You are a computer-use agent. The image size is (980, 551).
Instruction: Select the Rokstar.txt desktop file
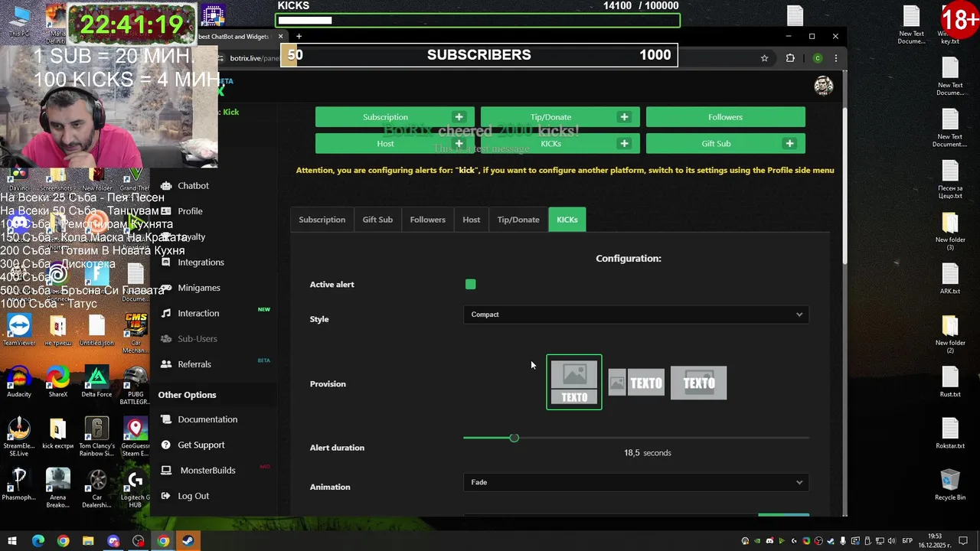(x=950, y=433)
